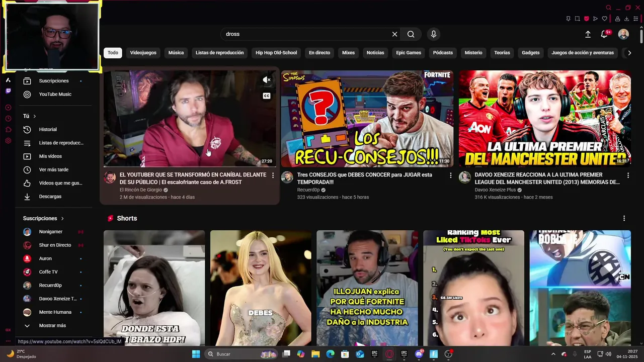Screen dimensions: 644x362
Task: Open Opera sidebar settings gear icon
Action: point(8,141)
